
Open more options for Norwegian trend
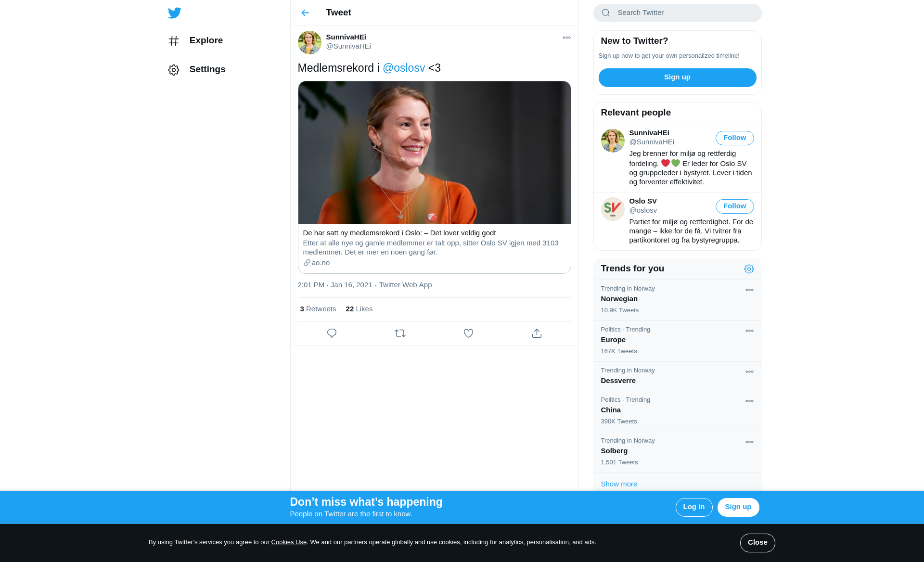point(749,290)
